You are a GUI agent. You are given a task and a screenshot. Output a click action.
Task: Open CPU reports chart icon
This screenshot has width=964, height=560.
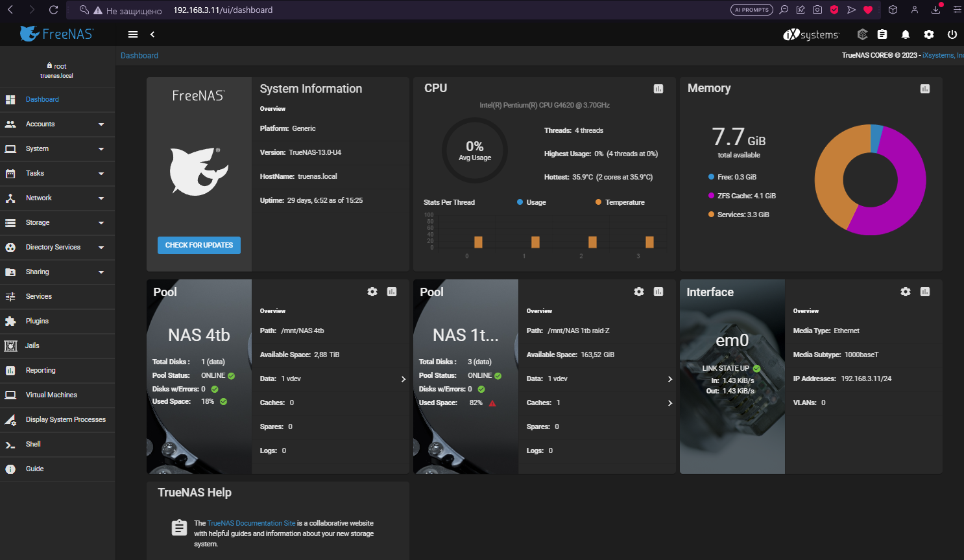tap(658, 89)
